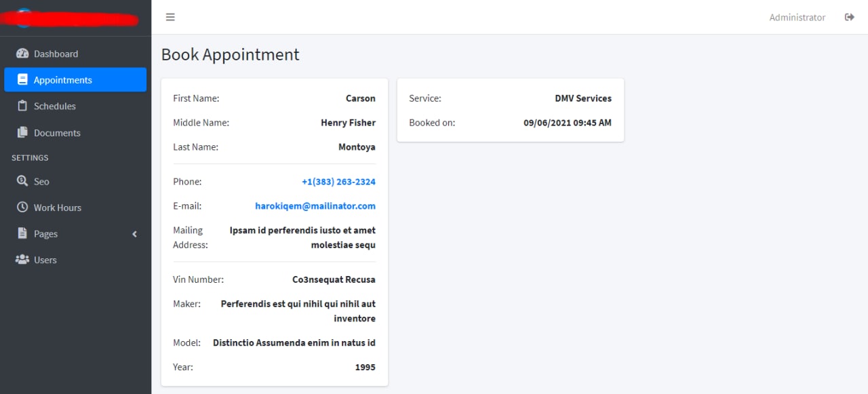Go to Schedules in the sidebar
The height and width of the screenshot is (394, 868).
click(x=75, y=106)
